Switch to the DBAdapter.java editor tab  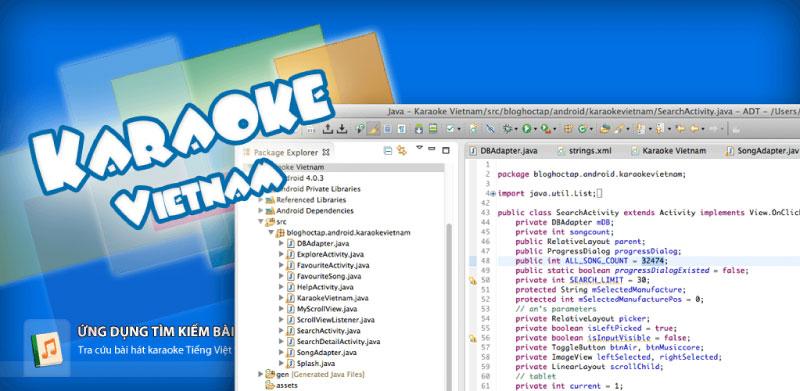point(503,151)
